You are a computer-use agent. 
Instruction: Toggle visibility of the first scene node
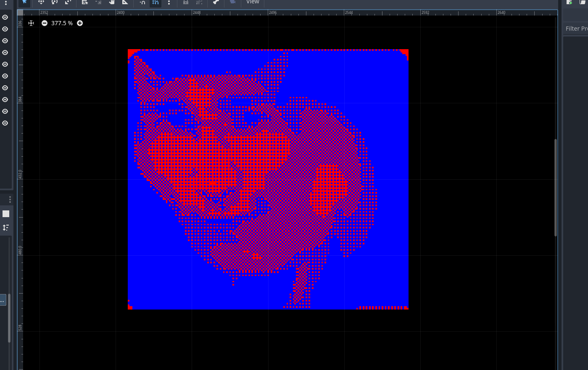coord(5,17)
